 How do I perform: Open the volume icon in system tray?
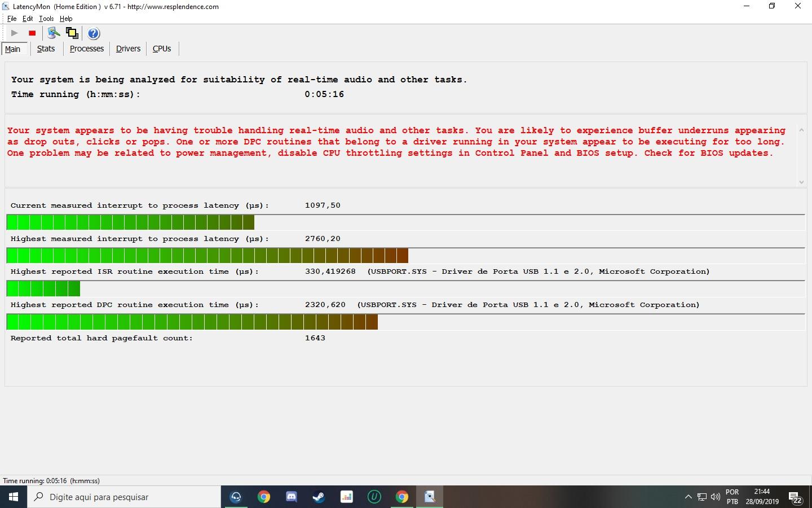click(716, 497)
